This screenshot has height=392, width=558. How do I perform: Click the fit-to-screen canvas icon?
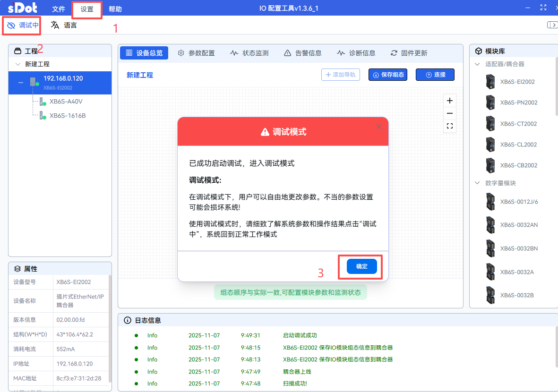pos(450,126)
